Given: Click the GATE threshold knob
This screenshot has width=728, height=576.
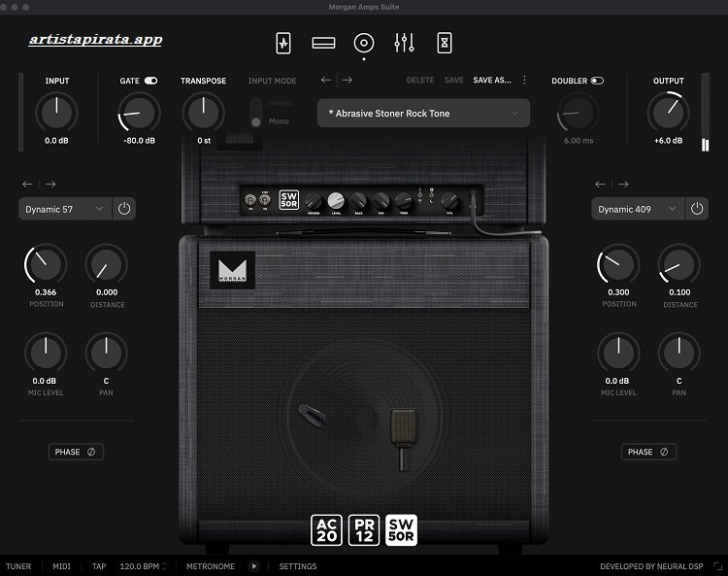Looking at the screenshot, I should [x=139, y=113].
